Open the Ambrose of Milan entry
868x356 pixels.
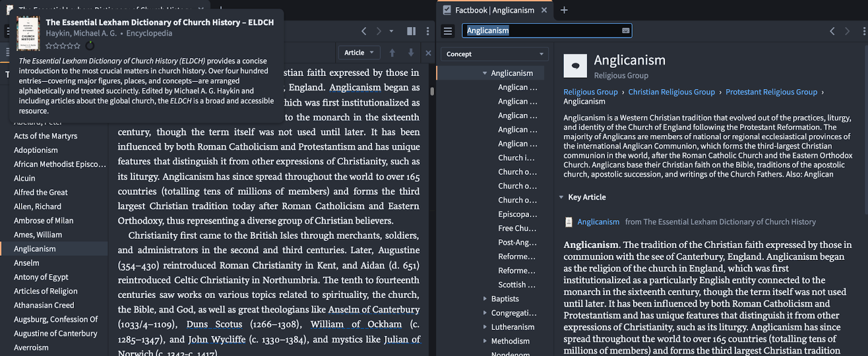[43, 220]
